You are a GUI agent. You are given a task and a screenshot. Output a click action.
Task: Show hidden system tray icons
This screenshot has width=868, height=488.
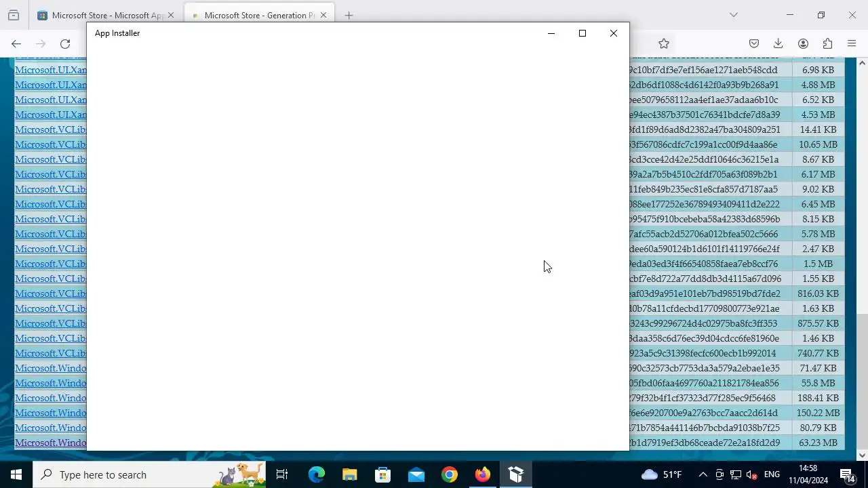[x=703, y=474]
